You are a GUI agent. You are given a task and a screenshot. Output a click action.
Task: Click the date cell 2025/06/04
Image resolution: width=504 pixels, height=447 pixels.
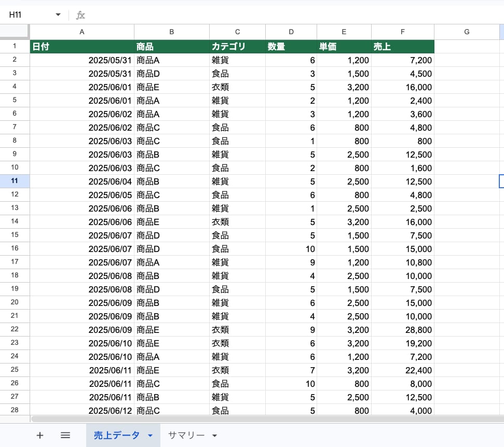coord(82,181)
